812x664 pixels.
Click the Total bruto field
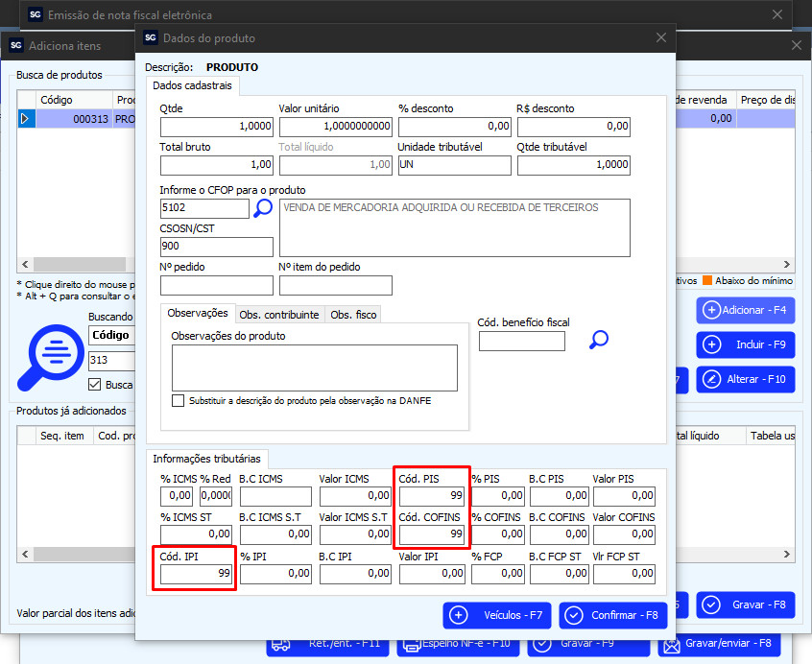217,165
